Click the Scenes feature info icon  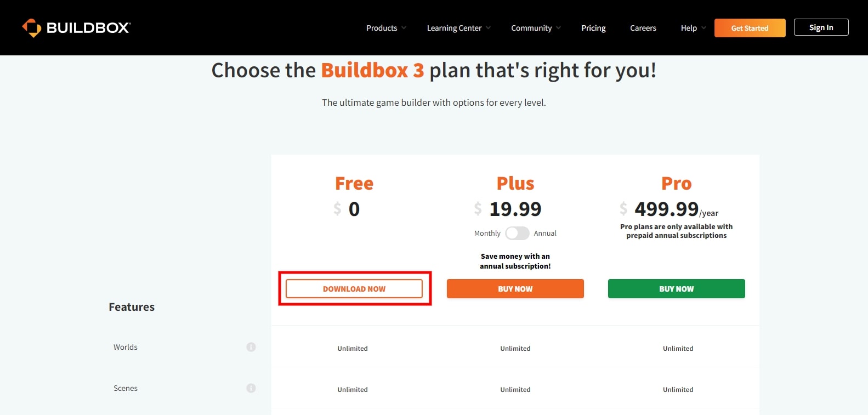point(251,388)
